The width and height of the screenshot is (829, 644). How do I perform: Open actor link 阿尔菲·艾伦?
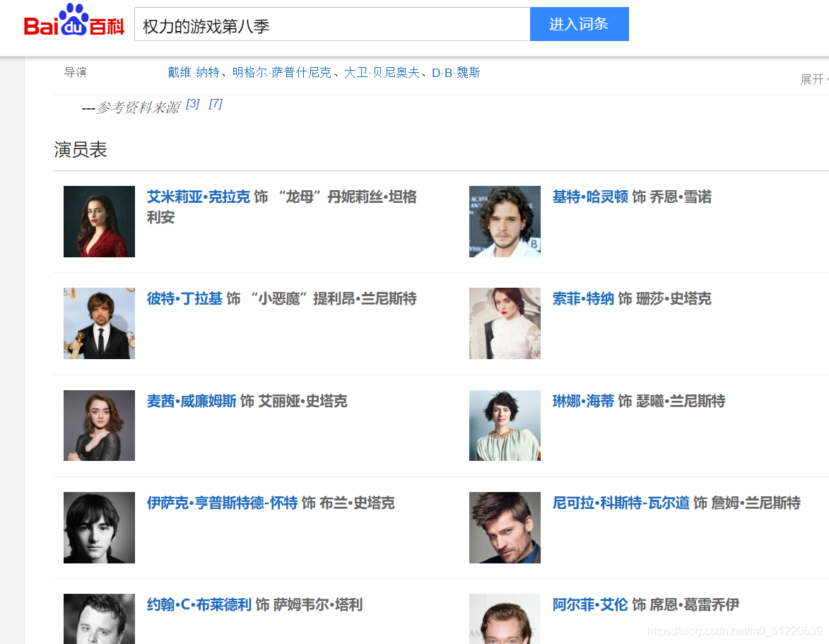point(590,604)
